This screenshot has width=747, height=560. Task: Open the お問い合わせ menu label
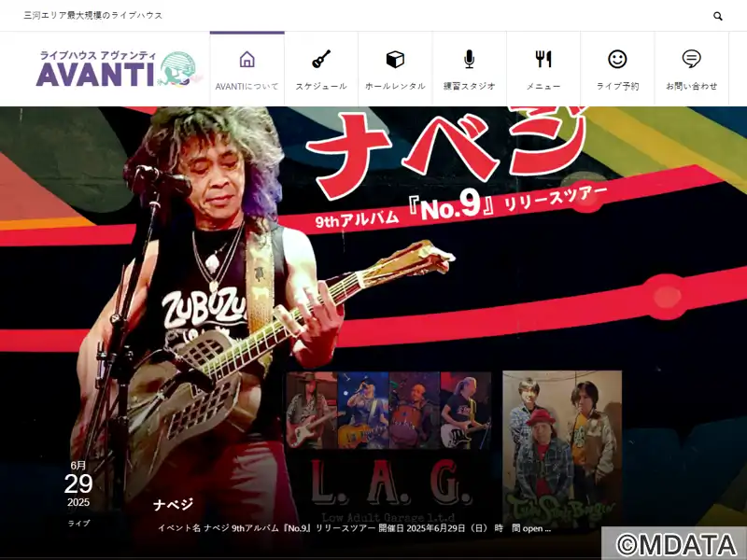[691, 86]
